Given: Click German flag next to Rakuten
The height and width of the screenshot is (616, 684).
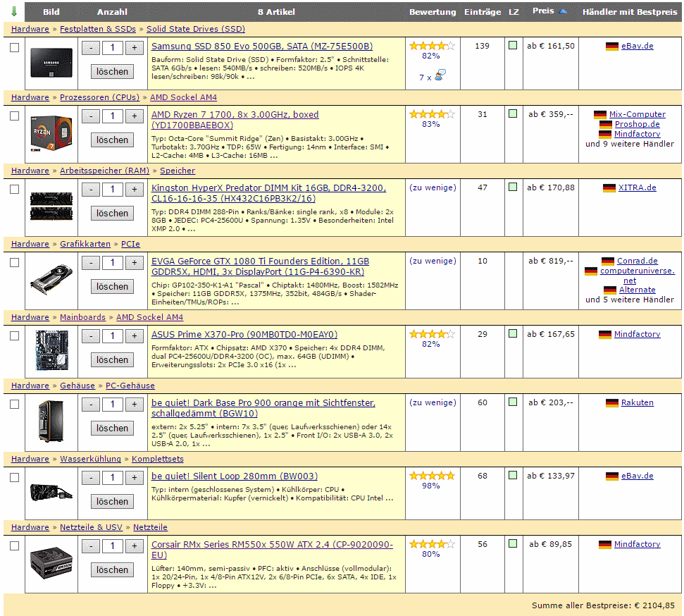Looking at the screenshot, I should pos(612,403).
